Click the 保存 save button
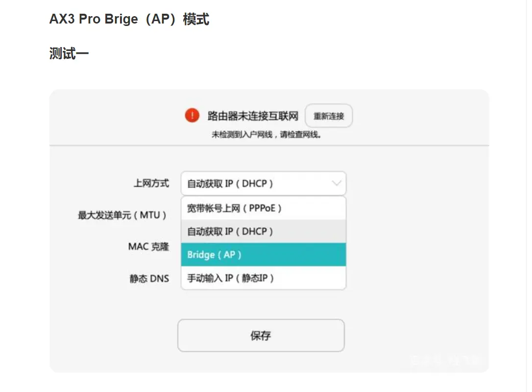The image size is (532, 392). [x=261, y=335]
